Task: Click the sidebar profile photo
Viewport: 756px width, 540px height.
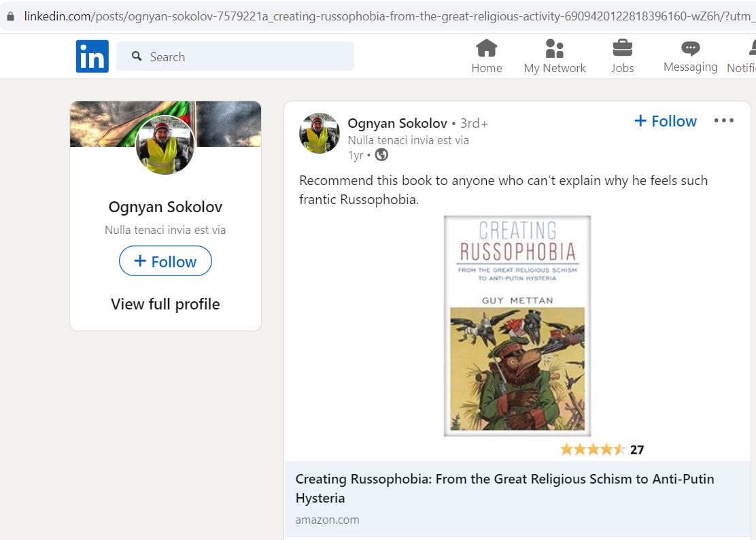Action: tap(165, 145)
